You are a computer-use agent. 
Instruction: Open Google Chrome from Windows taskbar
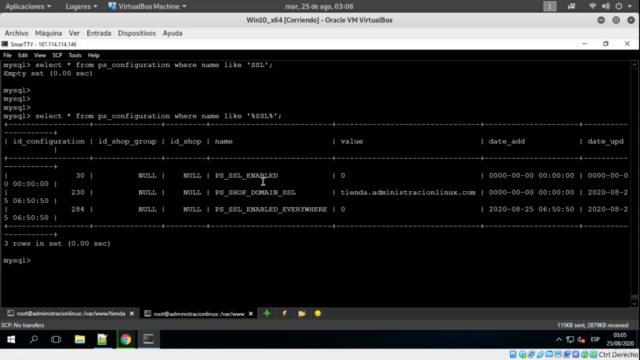(x=126, y=339)
